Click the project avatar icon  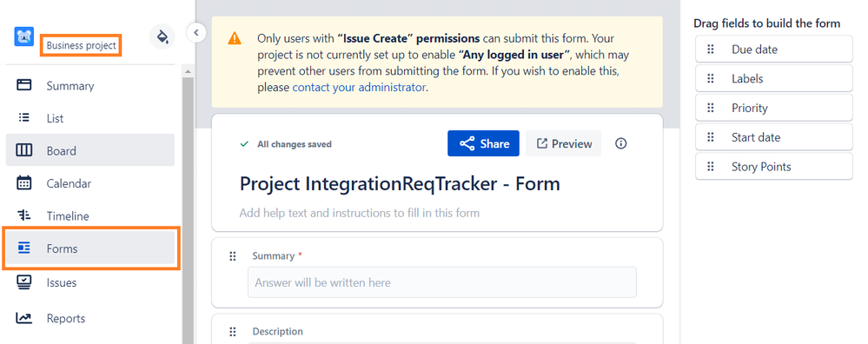pos(23,36)
